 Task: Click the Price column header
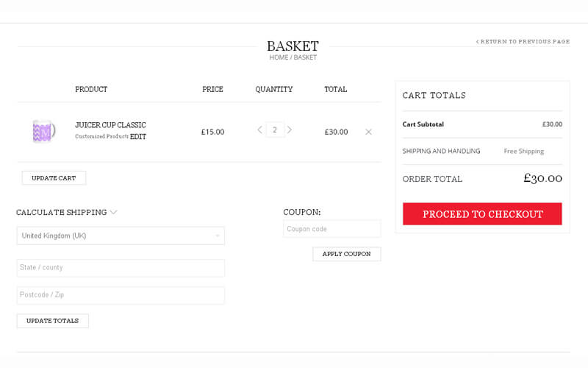(x=212, y=89)
